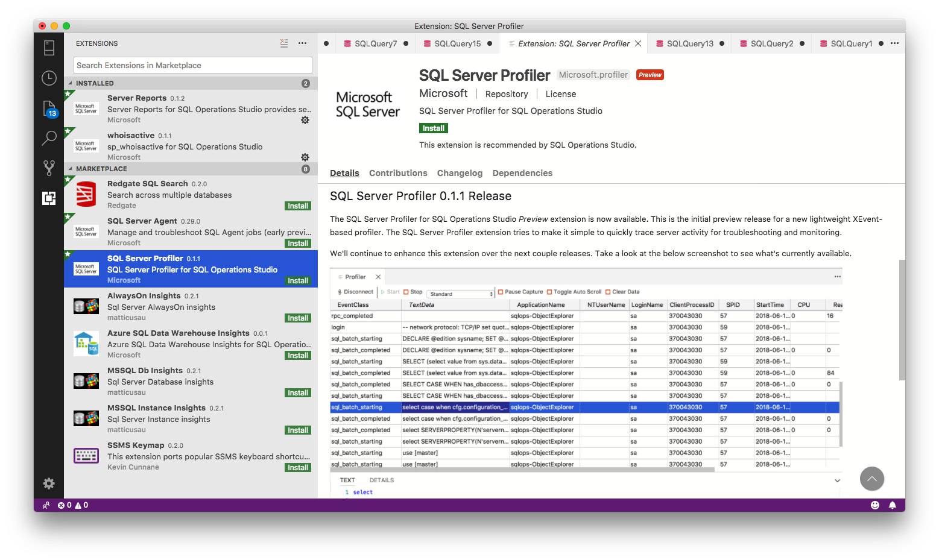
Task: Install the SQL Server Profiler from details page
Action: (x=433, y=128)
